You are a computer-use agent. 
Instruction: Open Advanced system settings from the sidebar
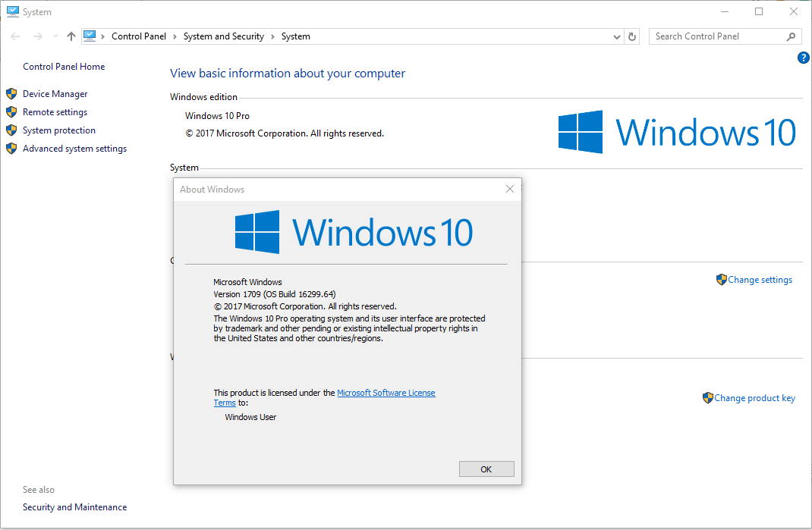tap(74, 148)
